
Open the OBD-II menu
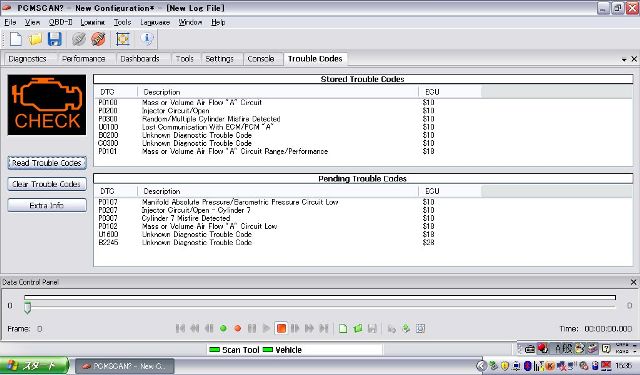[60, 22]
